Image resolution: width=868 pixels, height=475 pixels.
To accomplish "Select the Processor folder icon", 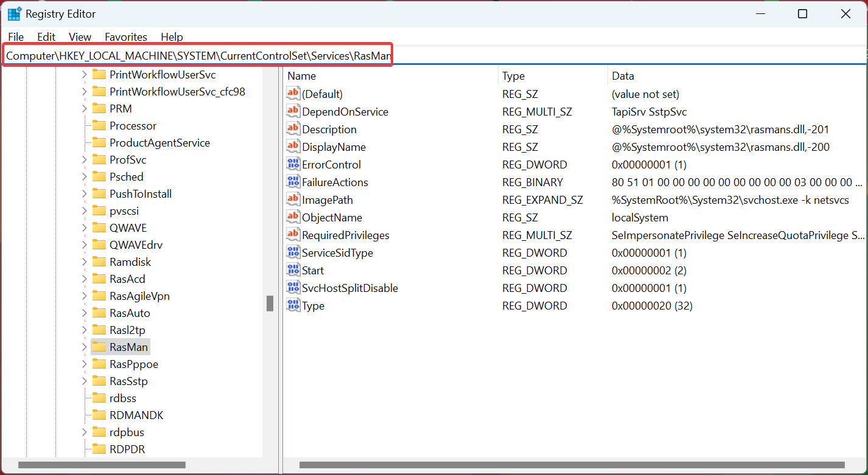I will coord(99,126).
